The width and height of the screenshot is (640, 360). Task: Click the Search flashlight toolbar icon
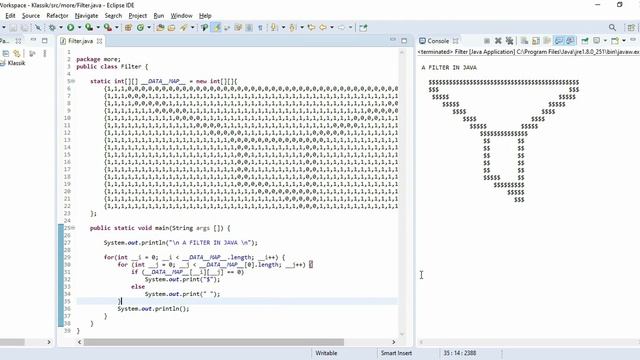coord(184,28)
